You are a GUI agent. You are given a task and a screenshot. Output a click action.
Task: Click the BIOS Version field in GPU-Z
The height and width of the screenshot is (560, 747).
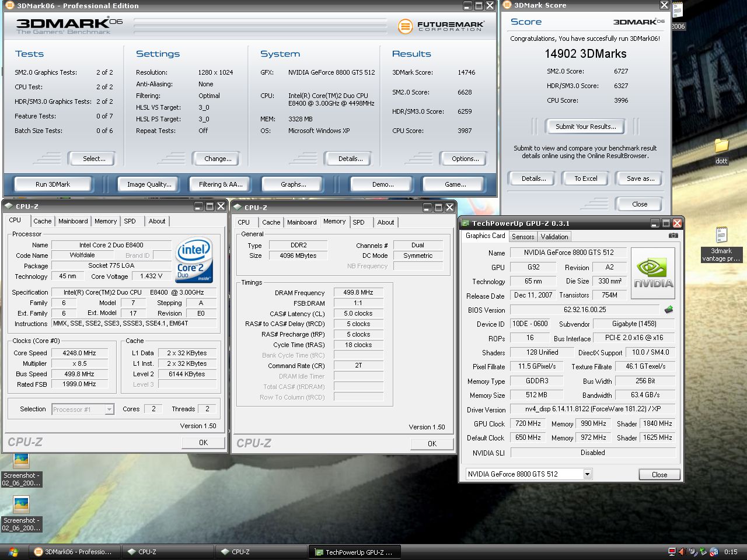(x=585, y=310)
